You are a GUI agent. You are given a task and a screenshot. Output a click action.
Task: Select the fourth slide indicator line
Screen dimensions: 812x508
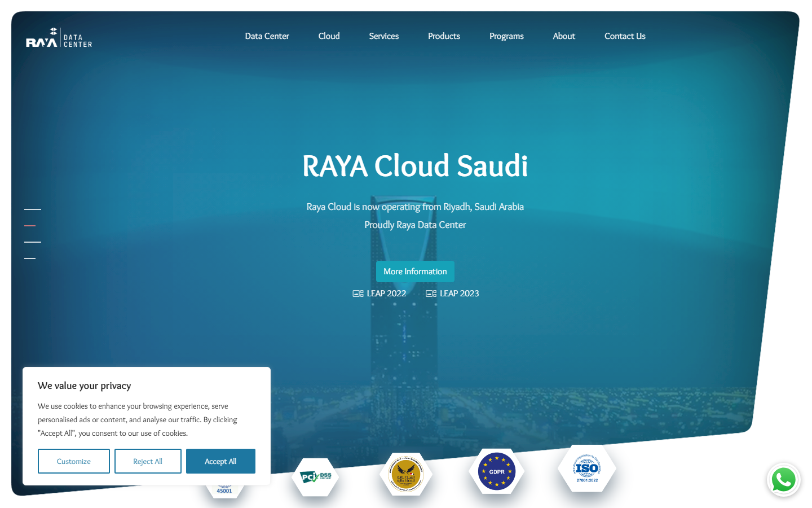[x=30, y=258]
